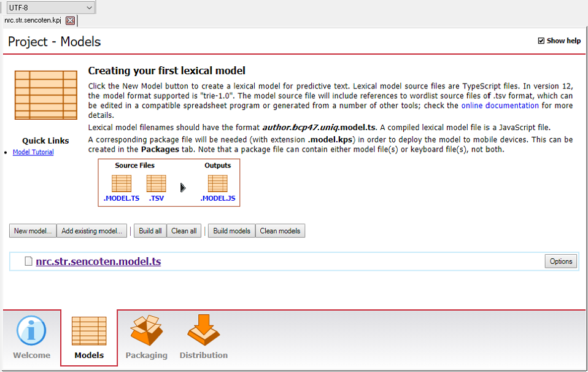Switch to the Welcome tab

pyautogui.click(x=31, y=338)
